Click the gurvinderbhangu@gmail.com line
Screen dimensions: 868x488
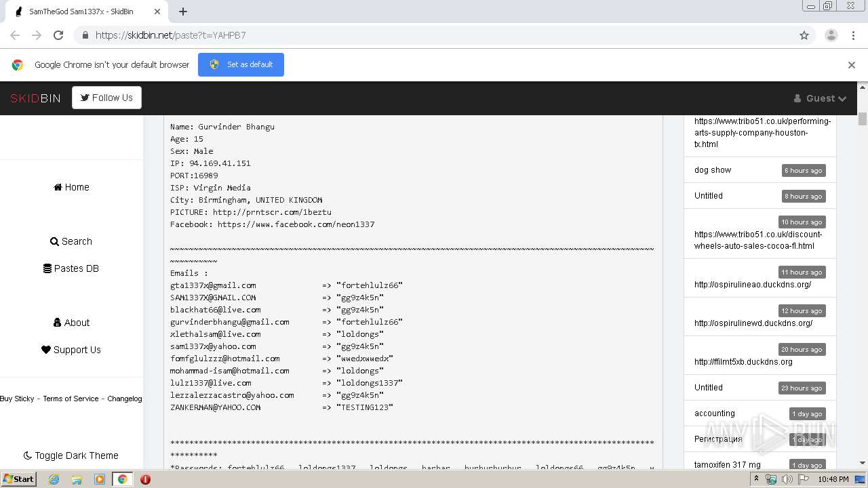click(286, 322)
